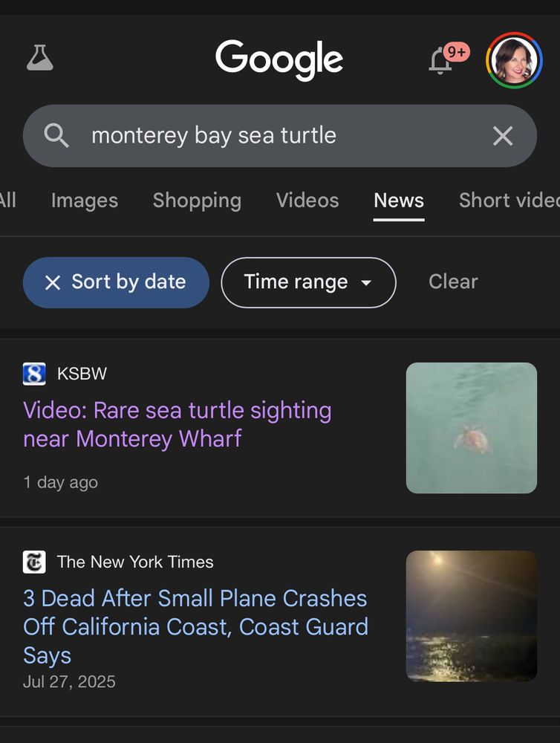The height and width of the screenshot is (743, 560).
Task: Switch to the Images tab
Action: (84, 201)
